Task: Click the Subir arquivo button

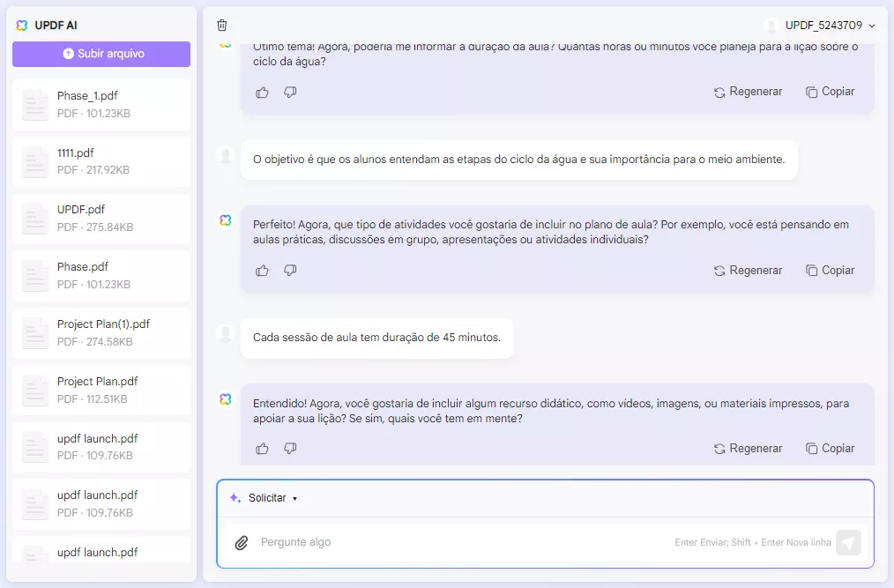Action: coord(101,54)
